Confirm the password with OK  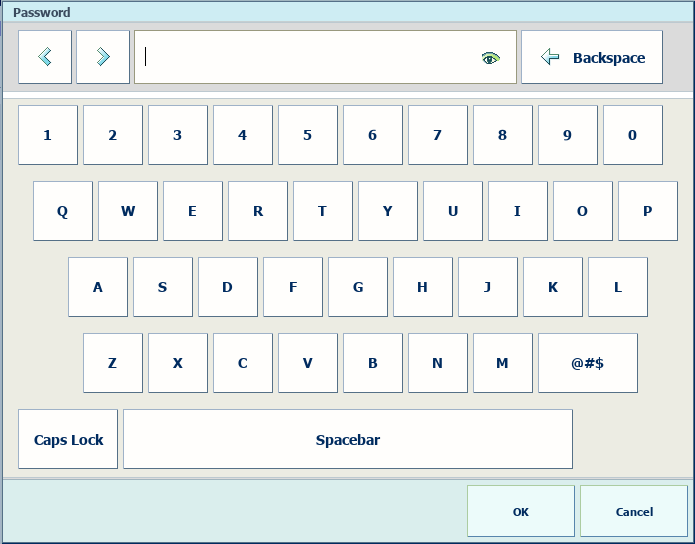click(521, 512)
